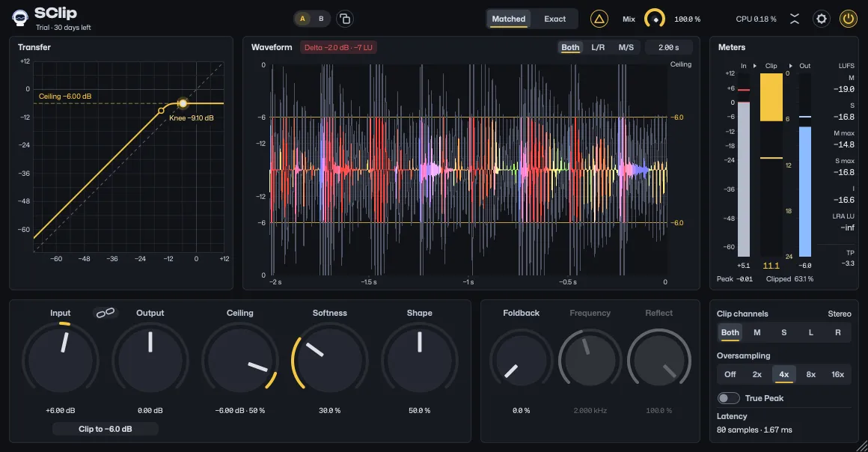This screenshot has height=452, width=868.
Task: Click the 0.0 % foldback value
Action: (521, 410)
